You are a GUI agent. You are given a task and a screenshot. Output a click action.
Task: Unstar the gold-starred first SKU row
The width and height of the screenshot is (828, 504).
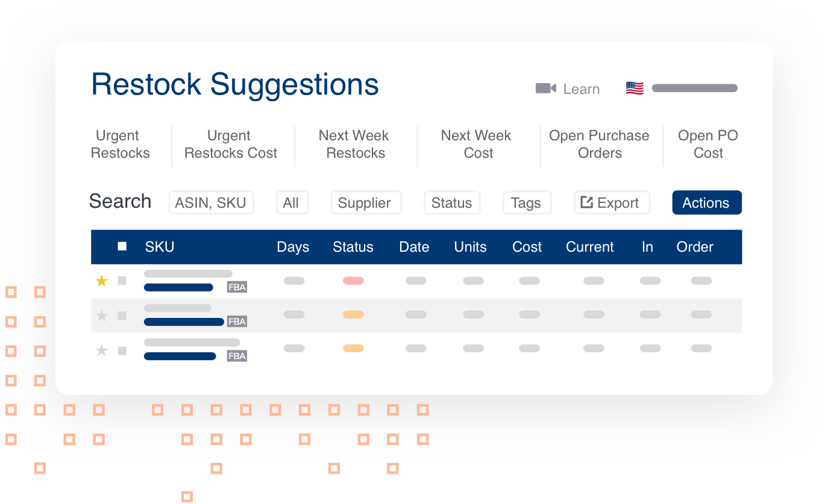pyautogui.click(x=102, y=281)
